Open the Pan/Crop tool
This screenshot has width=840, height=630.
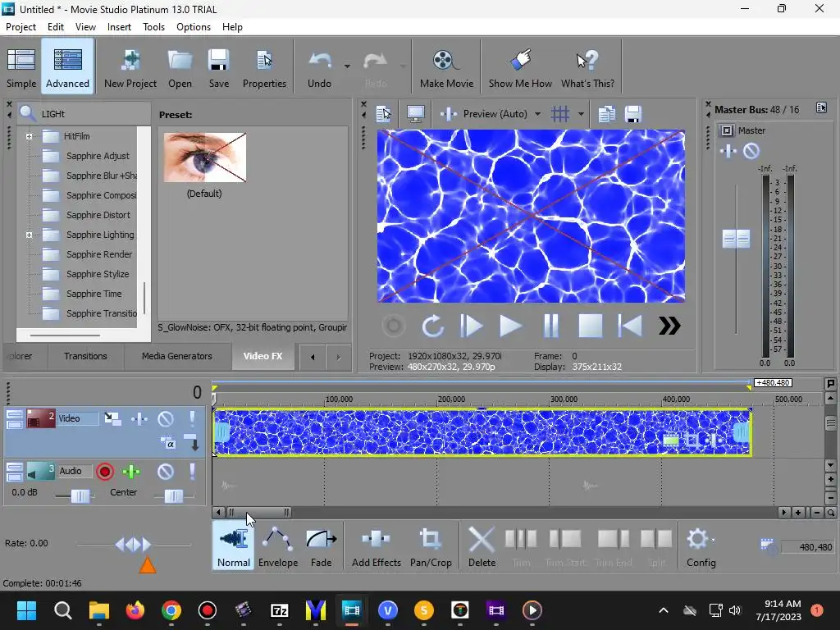431,546
